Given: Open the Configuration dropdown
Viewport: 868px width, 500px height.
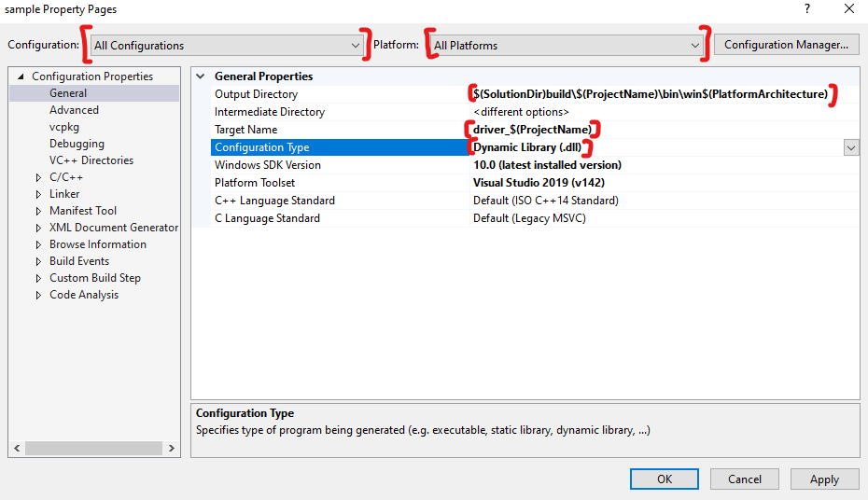Looking at the screenshot, I should (227, 46).
